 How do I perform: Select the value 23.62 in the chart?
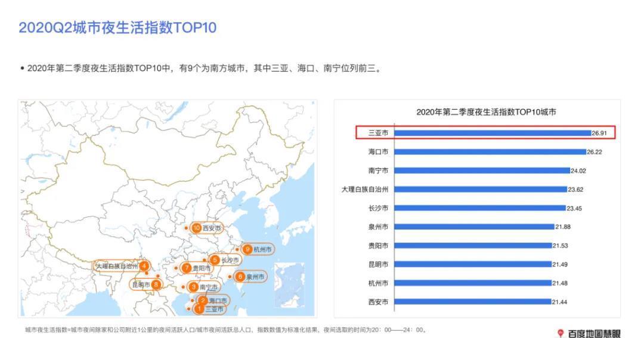pos(575,190)
